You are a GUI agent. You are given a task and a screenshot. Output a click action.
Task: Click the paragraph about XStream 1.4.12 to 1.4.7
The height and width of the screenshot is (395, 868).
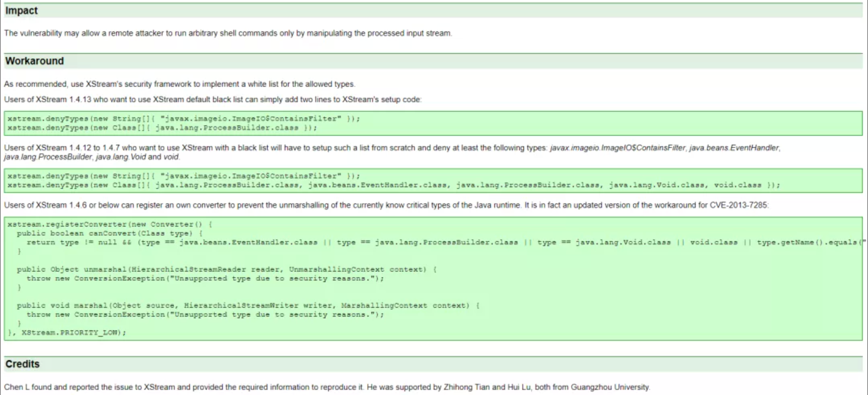tap(392, 152)
